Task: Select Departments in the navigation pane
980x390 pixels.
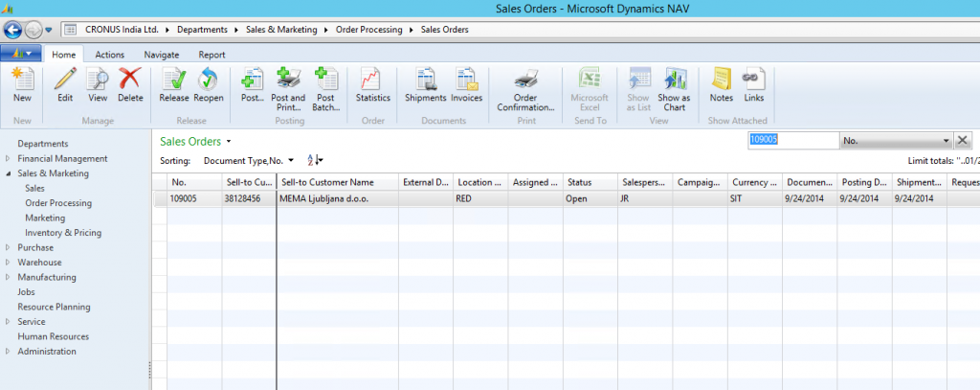Action: [x=43, y=144]
